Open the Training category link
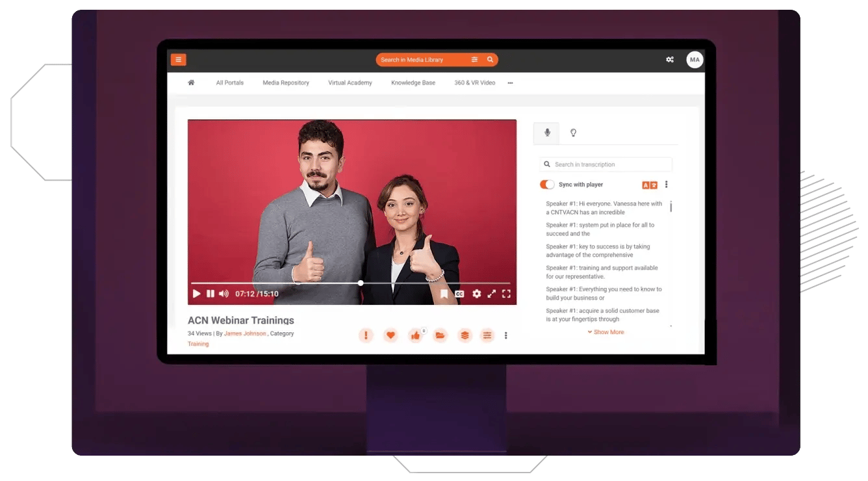 pyautogui.click(x=198, y=344)
